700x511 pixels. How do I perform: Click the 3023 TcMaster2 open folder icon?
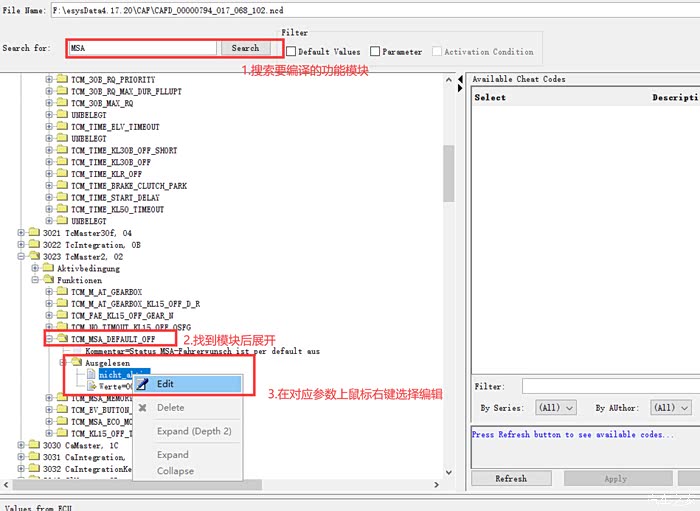click(x=34, y=257)
